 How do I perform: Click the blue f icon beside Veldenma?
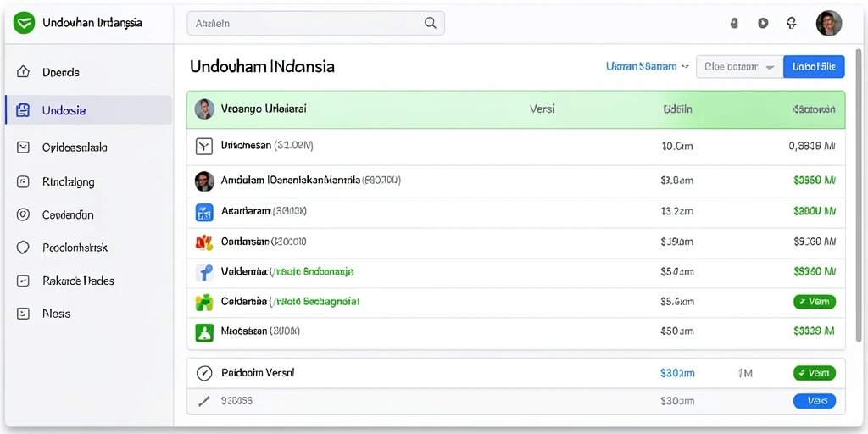pyautogui.click(x=204, y=272)
